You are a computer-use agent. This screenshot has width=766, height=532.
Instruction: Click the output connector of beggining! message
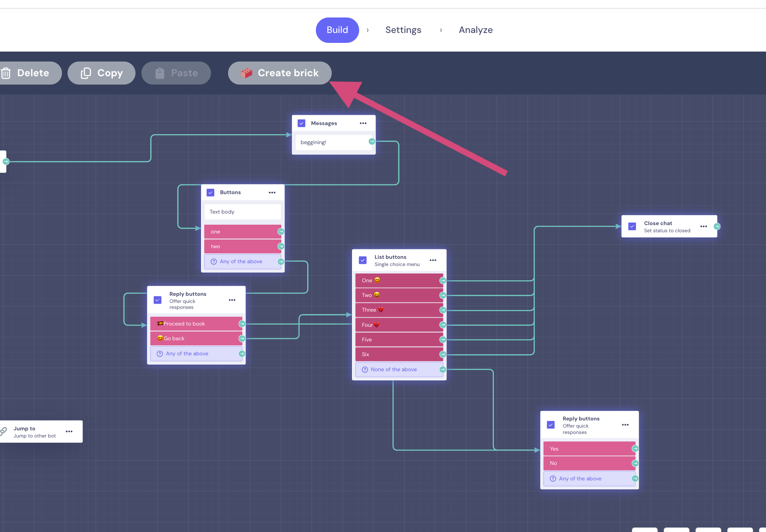click(371, 142)
